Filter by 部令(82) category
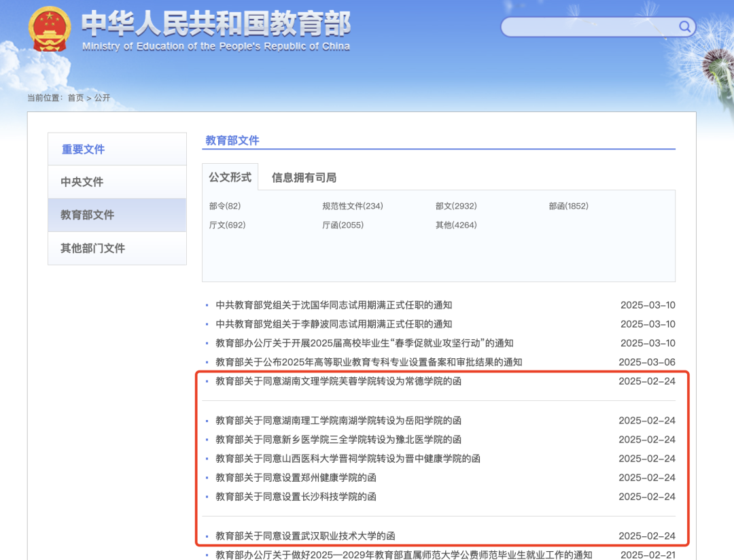The width and height of the screenshot is (734, 560). [225, 206]
